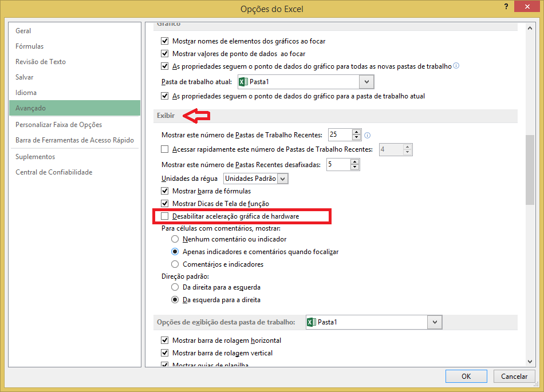Decrease unpinned recent folders count spinner
The height and width of the screenshot is (392, 544).
point(355,168)
